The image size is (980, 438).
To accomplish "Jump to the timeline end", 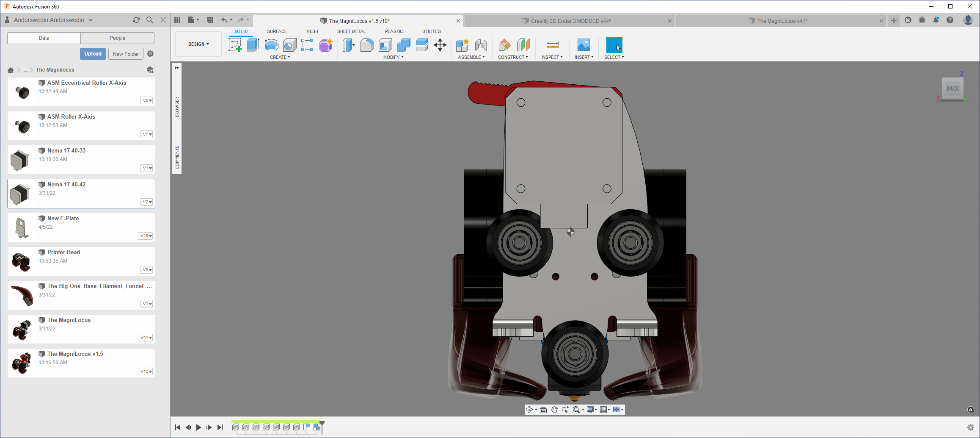I will [x=220, y=427].
